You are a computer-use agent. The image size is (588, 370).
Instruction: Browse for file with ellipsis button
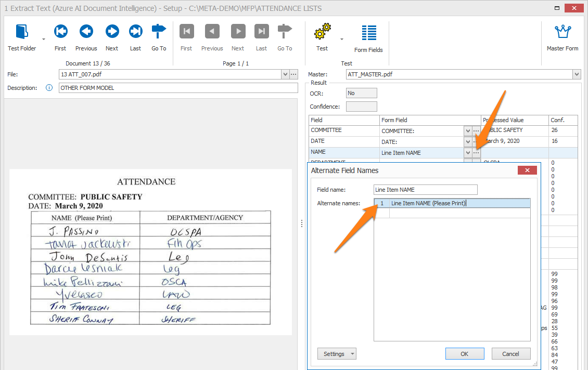click(293, 74)
